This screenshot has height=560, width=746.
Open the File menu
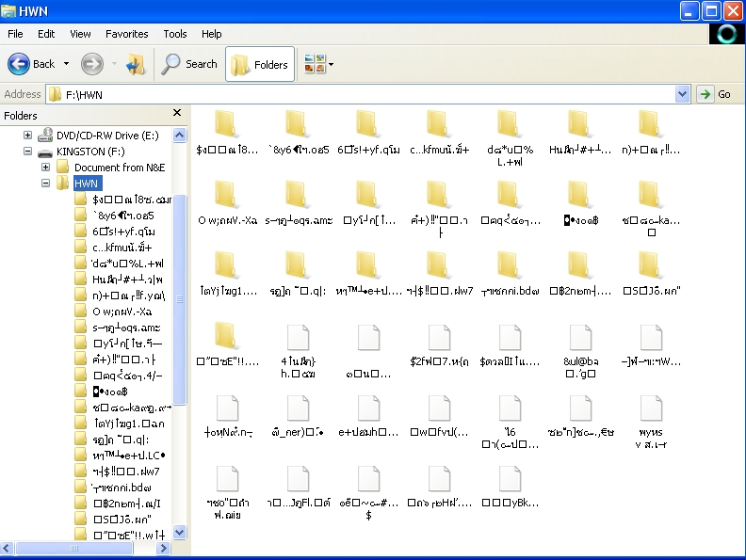15,34
